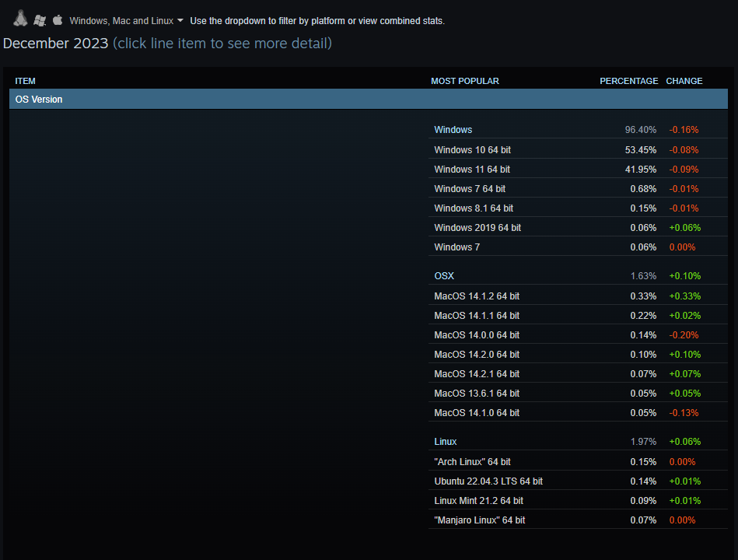Image resolution: width=738 pixels, height=560 pixels.
Task: Click the December 2023 heading
Action: click(x=55, y=44)
